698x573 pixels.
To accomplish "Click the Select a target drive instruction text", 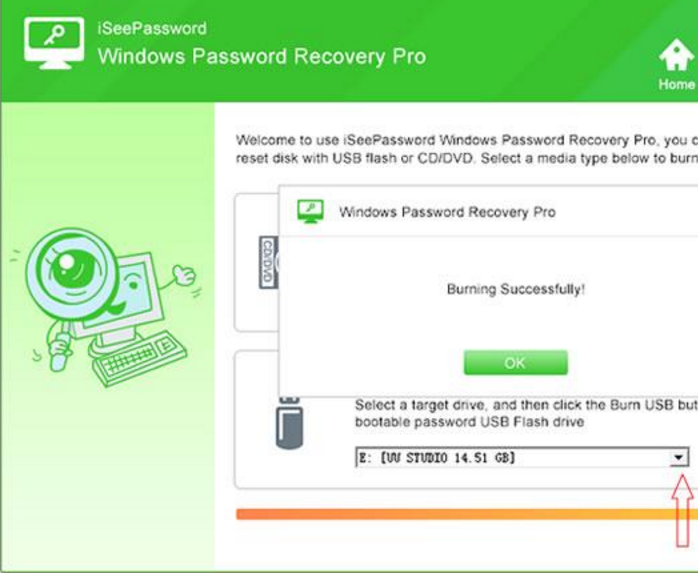I will 526,414.
